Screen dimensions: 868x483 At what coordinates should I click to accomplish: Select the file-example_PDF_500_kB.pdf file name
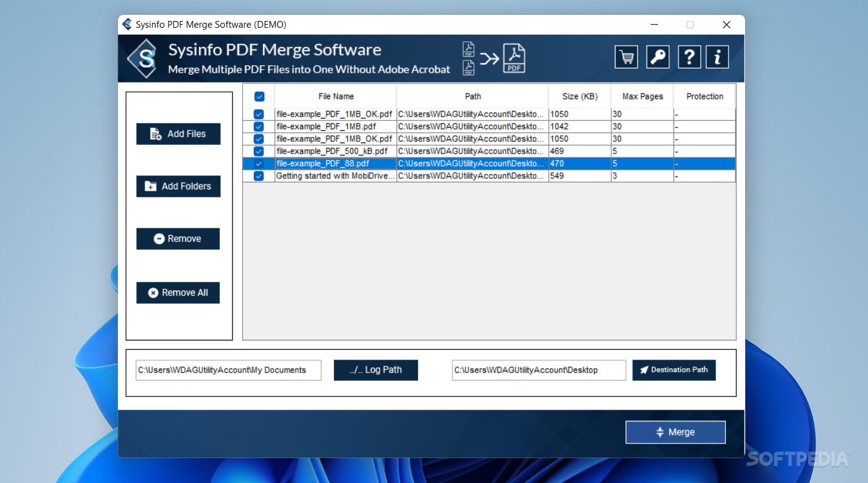pyautogui.click(x=332, y=151)
